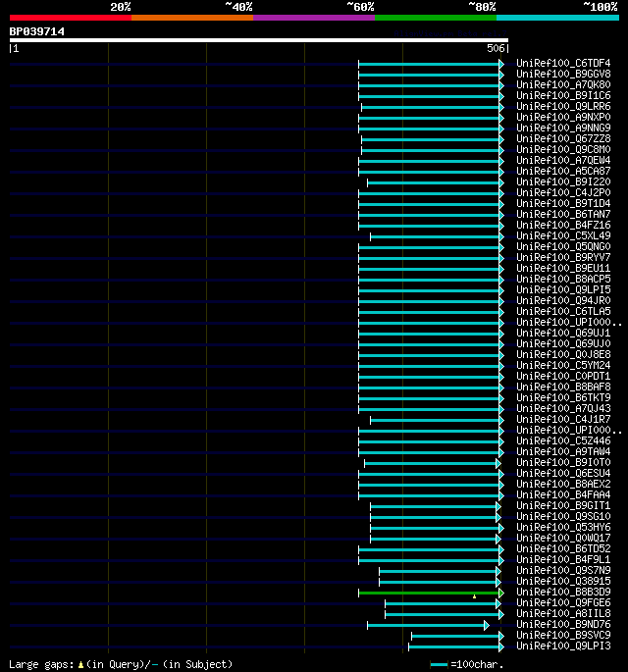Image resolution: width=628 pixels, height=672 pixels.
Task: Click the yellow query-gap marker on the B8B3D9 bar
Action: pyautogui.click(x=474, y=596)
